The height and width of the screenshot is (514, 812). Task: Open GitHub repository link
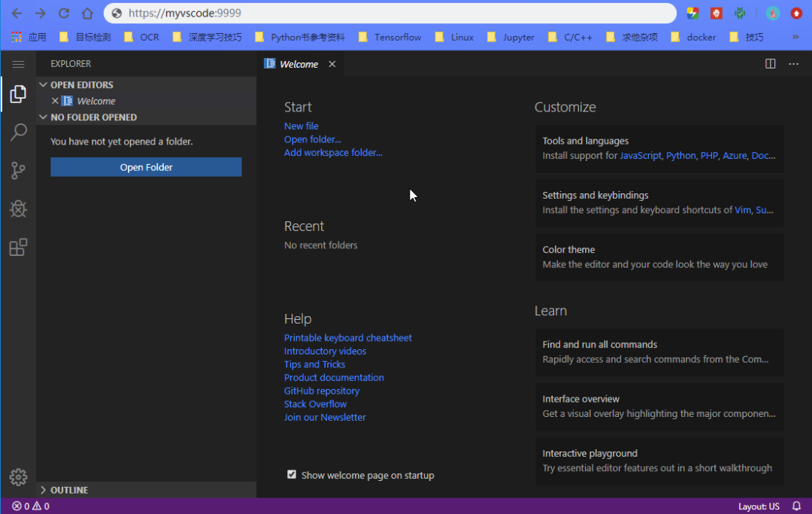click(322, 391)
